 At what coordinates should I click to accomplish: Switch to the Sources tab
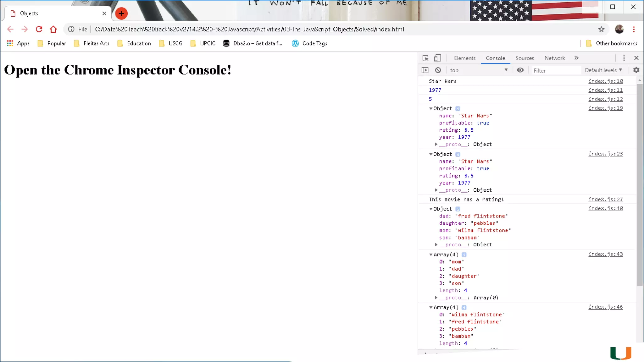coord(525,58)
